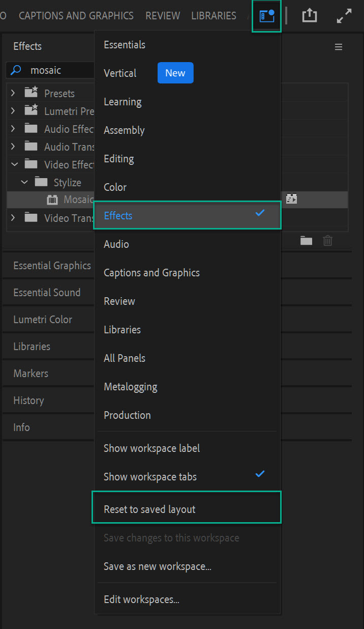The height and width of the screenshot is (629, 364).
Task: Open the Effects panel hamburger menu
Action: point(339,47)
